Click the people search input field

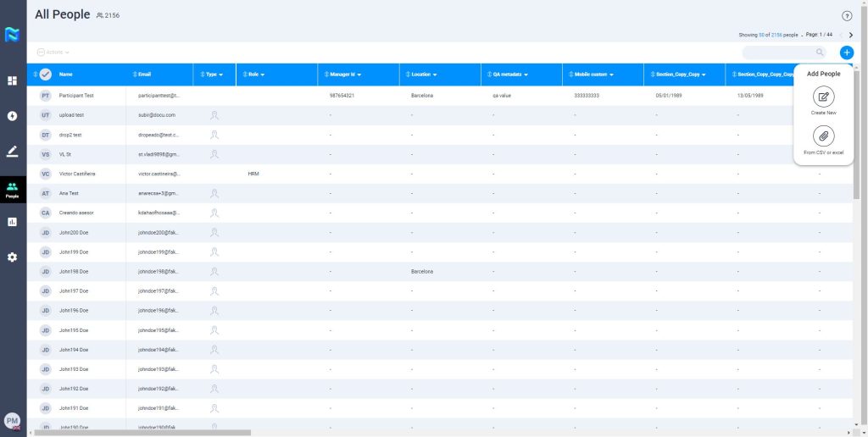(780, 53)
